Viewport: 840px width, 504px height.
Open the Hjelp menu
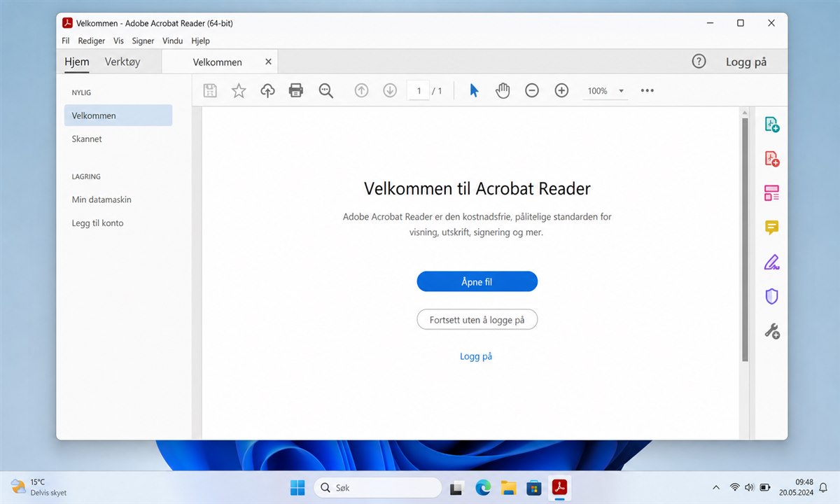pos(200,41)
